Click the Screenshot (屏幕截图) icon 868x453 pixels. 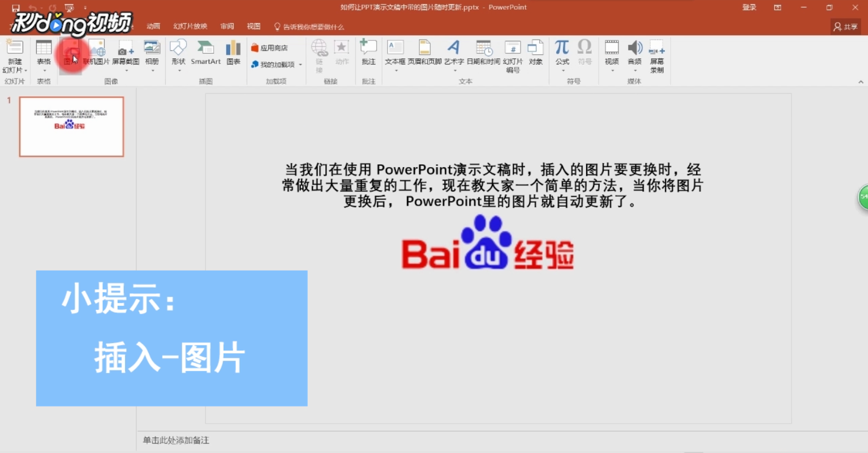(126, 48)
